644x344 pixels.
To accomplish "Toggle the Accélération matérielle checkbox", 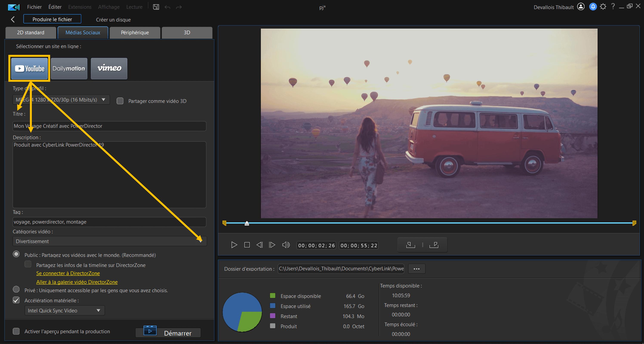I will 16,300.
